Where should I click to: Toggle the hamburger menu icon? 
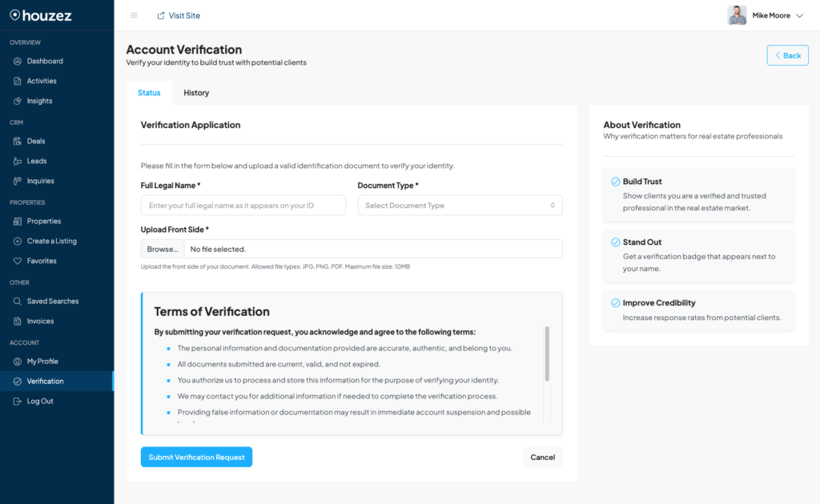(134, 15)
